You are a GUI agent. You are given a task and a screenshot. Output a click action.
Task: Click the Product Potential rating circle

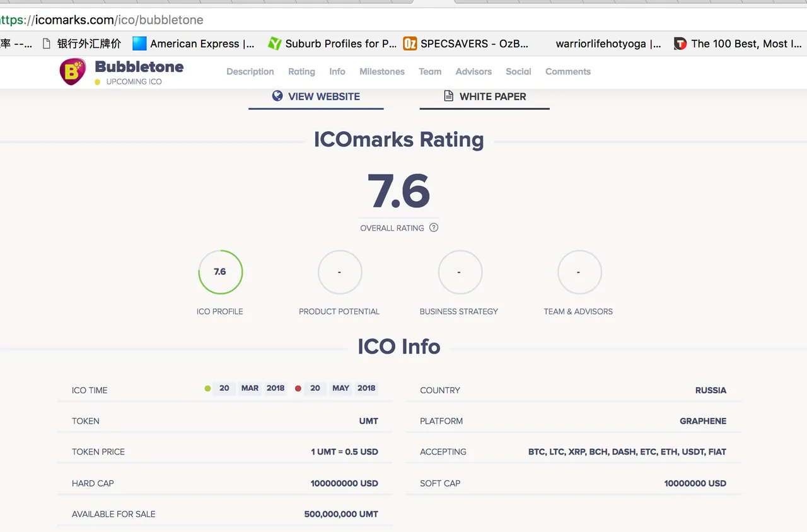[x=340, y=272]
